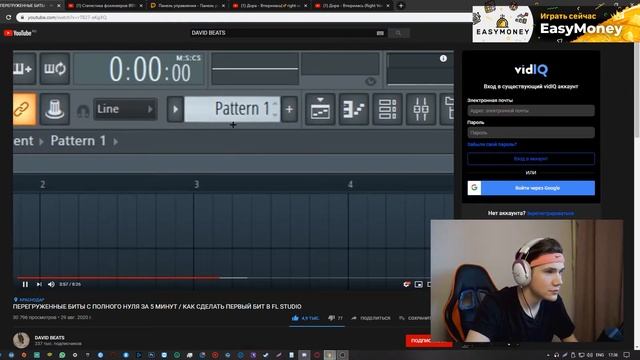Screen dimensions: 640x360
Task: Click the Краснодар location link above the title
Action: pyautogui.click(x=29, y=300)
